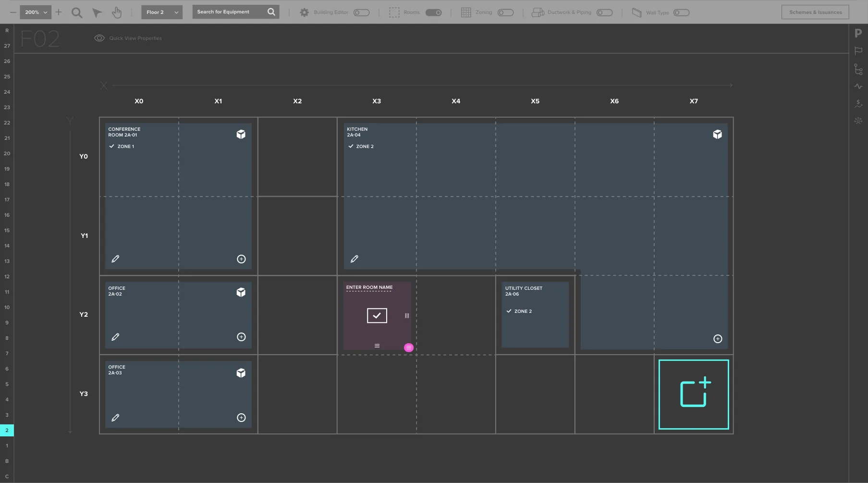Edit Office 2A-02 with pencil icon

pos(115,337)
